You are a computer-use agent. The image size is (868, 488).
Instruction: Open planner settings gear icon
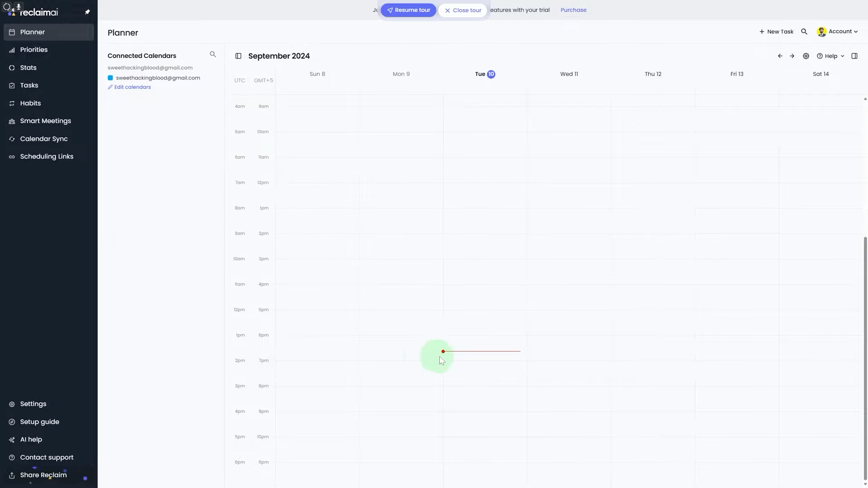(x=806, y=56)
